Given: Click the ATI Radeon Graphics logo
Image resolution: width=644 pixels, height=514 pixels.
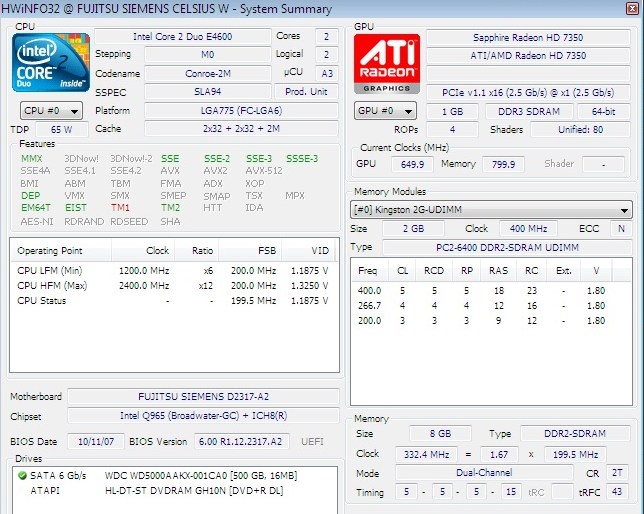Looking at the screenshot, I should click(x=387, y=64).
